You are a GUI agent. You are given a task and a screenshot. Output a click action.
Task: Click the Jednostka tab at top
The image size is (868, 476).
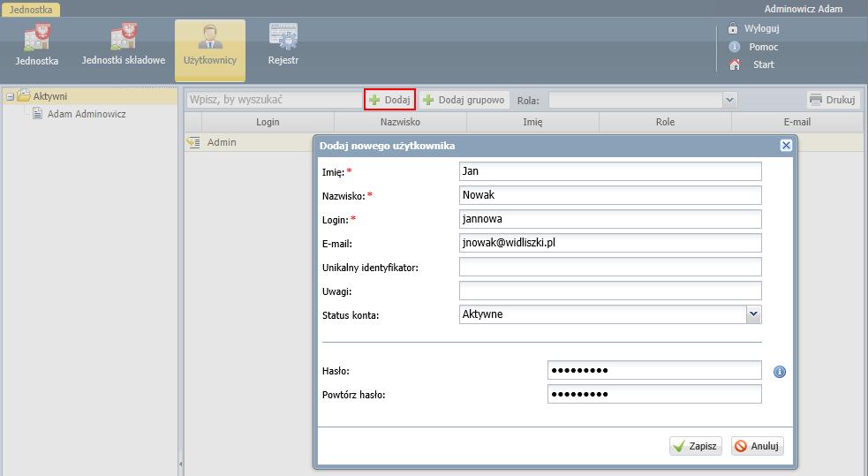point(30,10)
